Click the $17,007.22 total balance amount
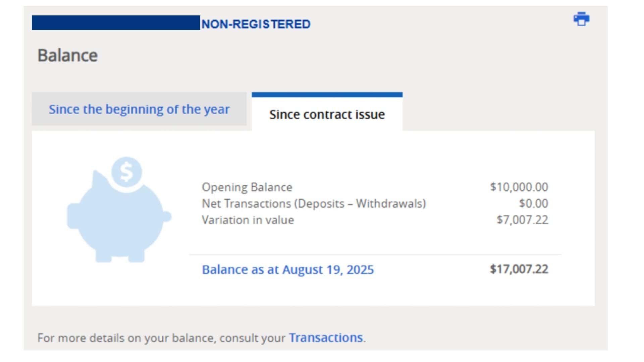644x362 pixels. (519, 269)
